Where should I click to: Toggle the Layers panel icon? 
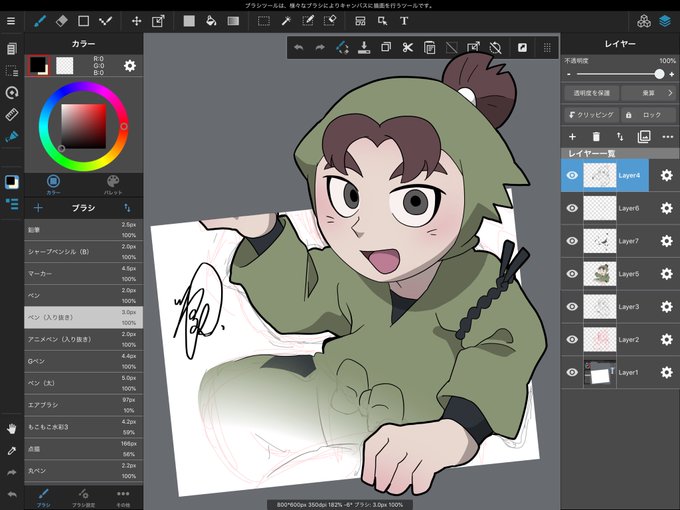coord(665,21)
